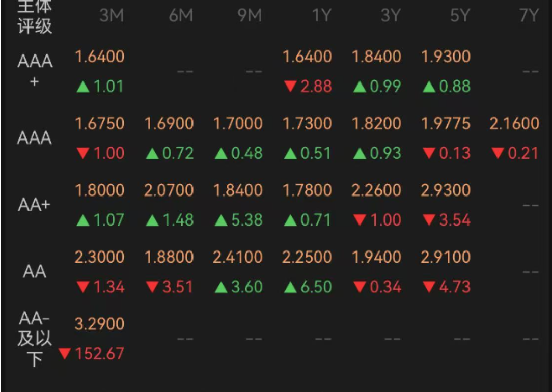The image size is (552, 392).
Task: Open the AA-及以下 rating row label
Action: click(35, 339)
